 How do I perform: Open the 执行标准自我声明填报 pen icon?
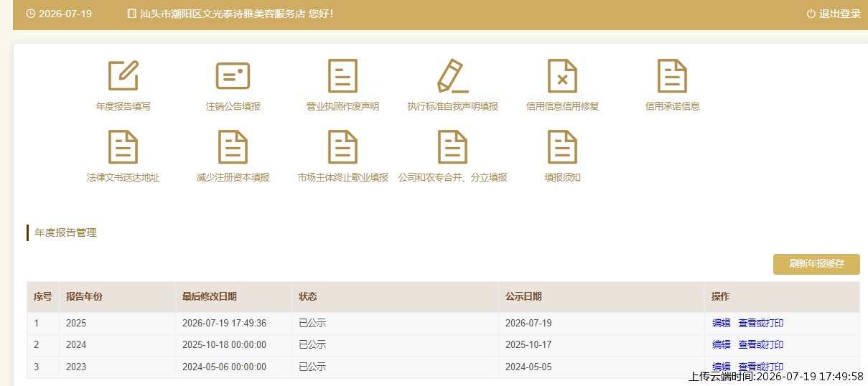pyautogui.click(x=452, y=76)
